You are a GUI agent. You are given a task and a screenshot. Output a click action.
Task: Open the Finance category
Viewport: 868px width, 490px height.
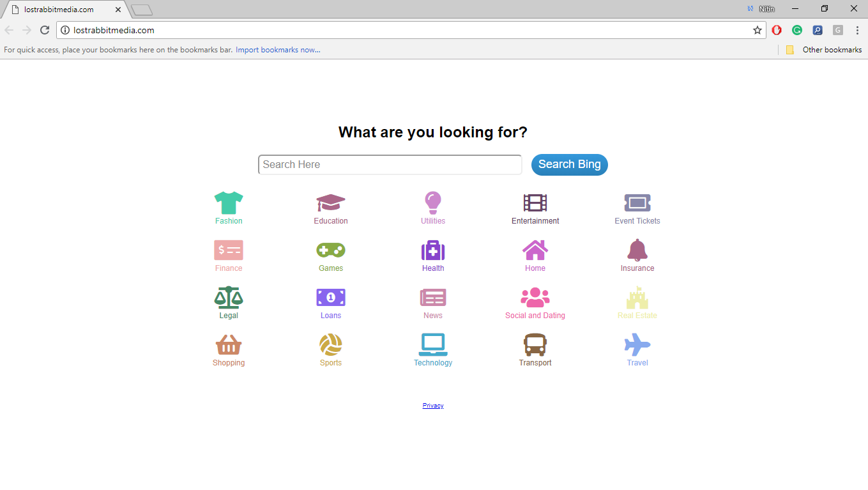(x=229, y=249)
